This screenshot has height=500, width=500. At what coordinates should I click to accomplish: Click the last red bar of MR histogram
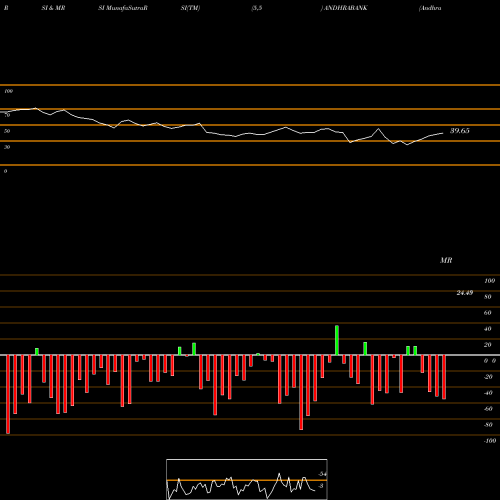point(444,377)
